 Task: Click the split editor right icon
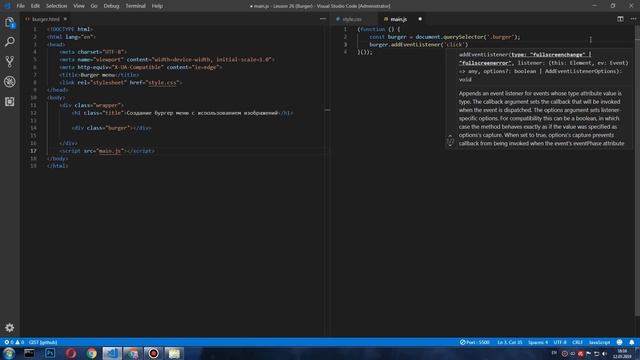(x=620, y=19)
